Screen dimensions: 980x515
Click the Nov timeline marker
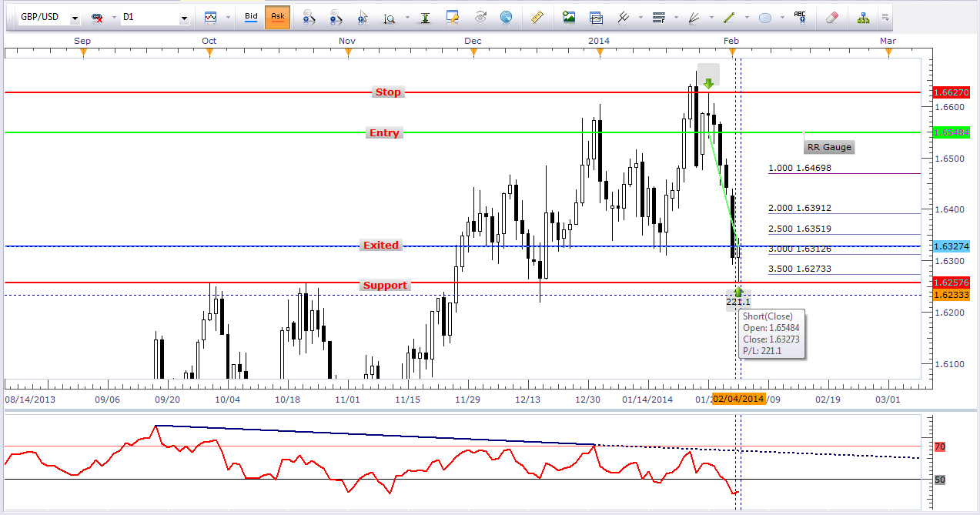[348, 52]
